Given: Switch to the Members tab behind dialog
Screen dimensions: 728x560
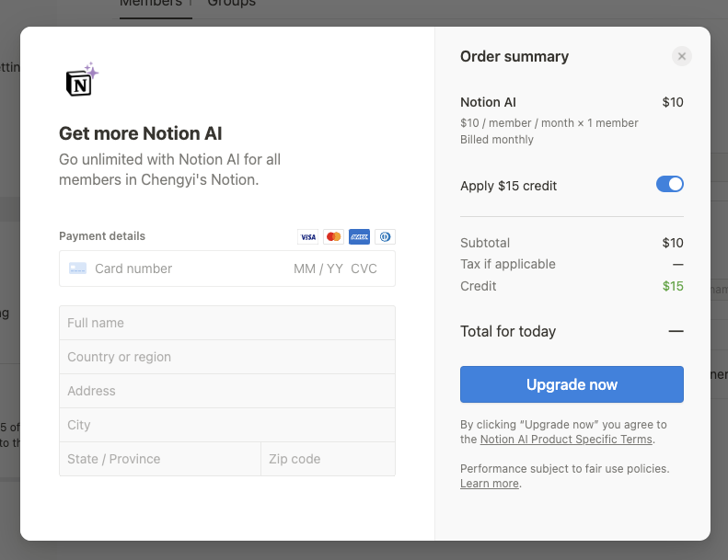Looking at the screenshot, I should coord(151,4).
